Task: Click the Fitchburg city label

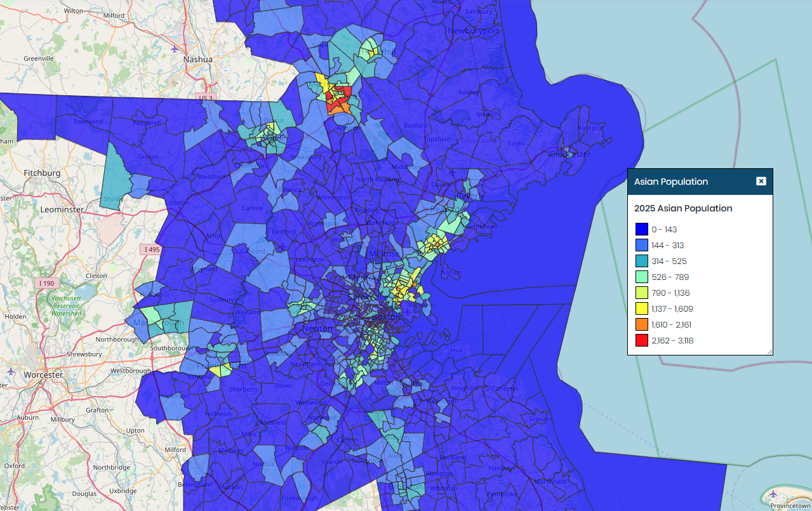Action: (42, 173)
